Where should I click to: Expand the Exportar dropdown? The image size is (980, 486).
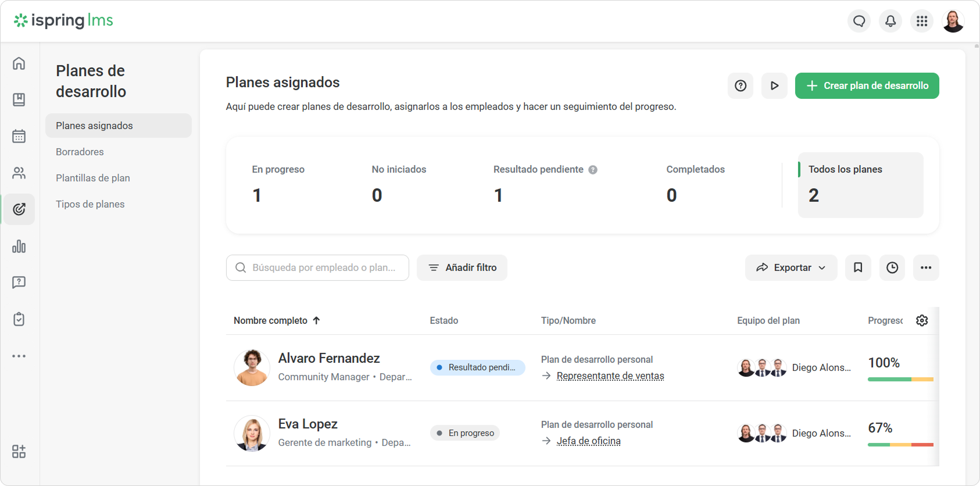(x=791, y=267)
